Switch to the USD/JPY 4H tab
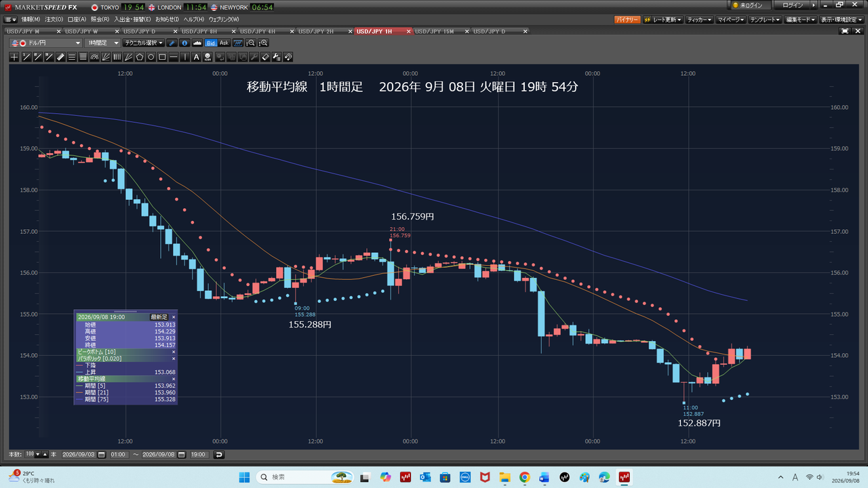 point(258,31)
